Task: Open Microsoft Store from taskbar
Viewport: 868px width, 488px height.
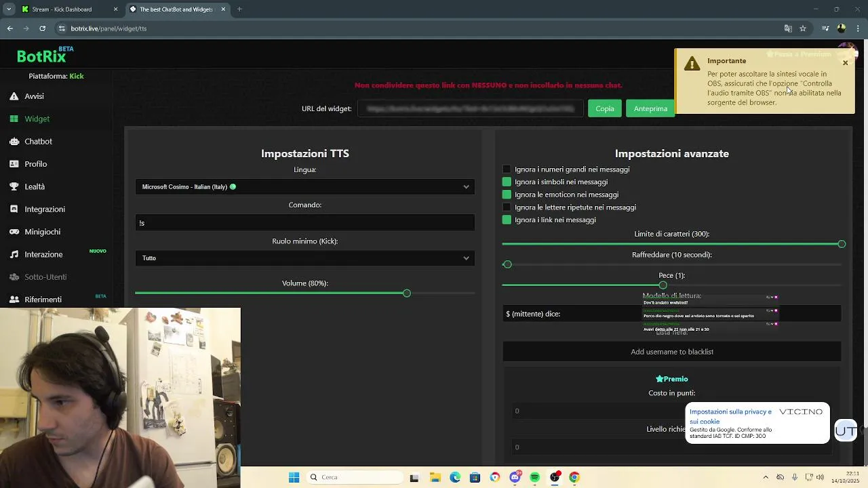Action: tap(475, 477)
